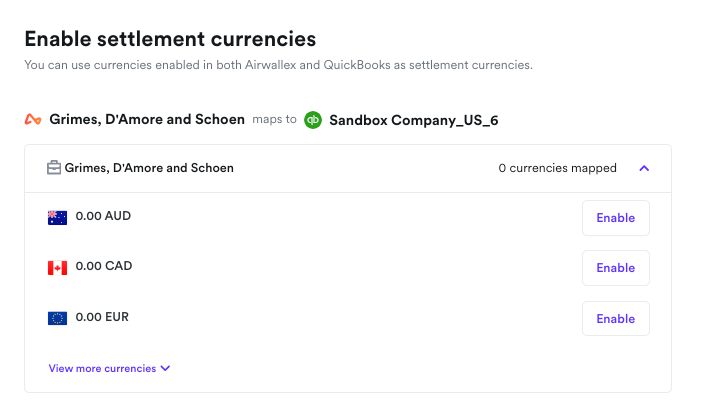Click Sandbox Company_US_6 company name
The height and width of the screenshot is (420, 705).
(413, 120)
